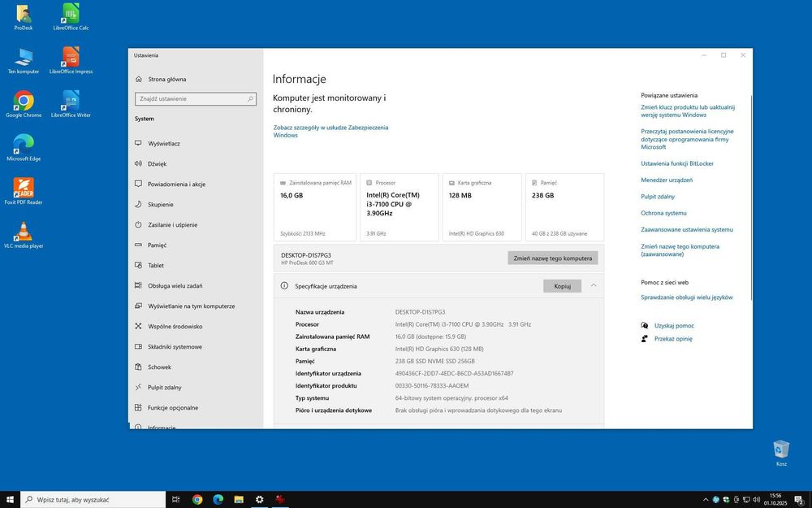Select Foxit PDF Reader desktop shortcut

pos(24,191)
